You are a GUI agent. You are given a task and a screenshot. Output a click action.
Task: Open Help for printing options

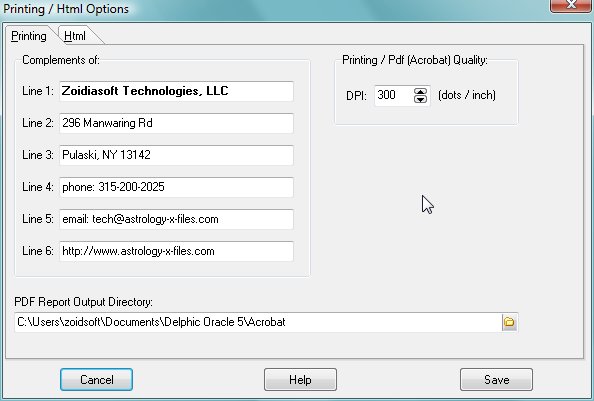click(x=300, y=379)
